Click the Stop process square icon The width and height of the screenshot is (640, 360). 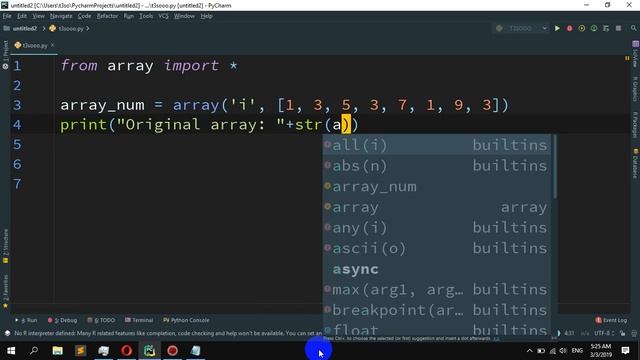coord(618,29)
